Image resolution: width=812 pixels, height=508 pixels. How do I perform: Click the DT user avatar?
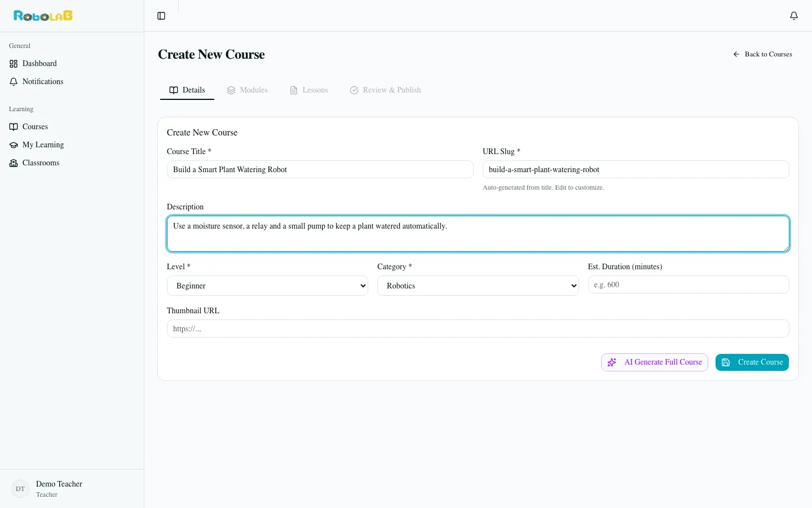(x=20, y=489)
